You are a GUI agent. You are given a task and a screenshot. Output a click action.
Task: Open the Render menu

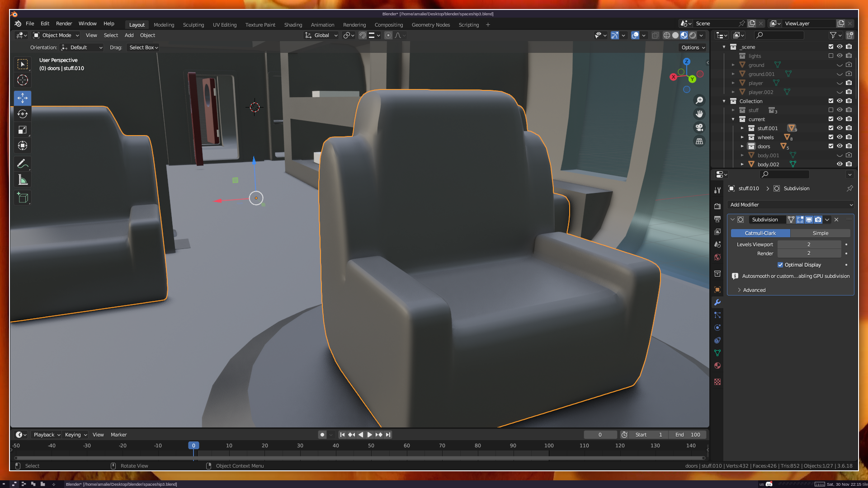click(64, 23)
